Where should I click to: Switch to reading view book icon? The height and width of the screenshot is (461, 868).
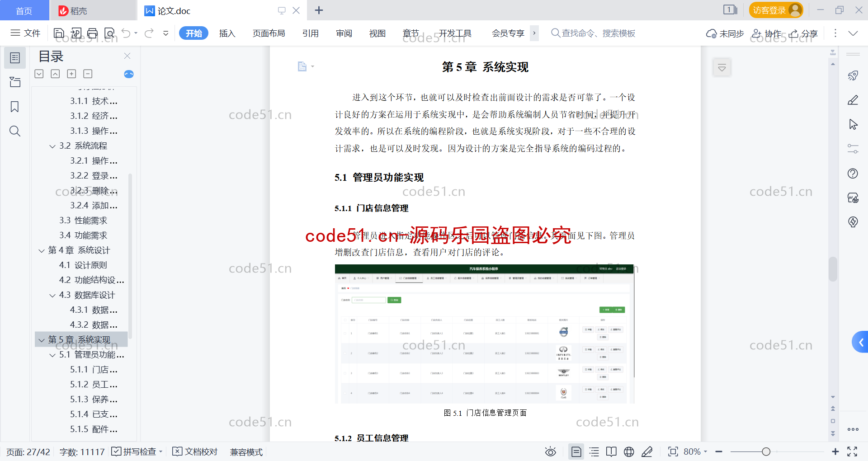click(x=611, y=452)
